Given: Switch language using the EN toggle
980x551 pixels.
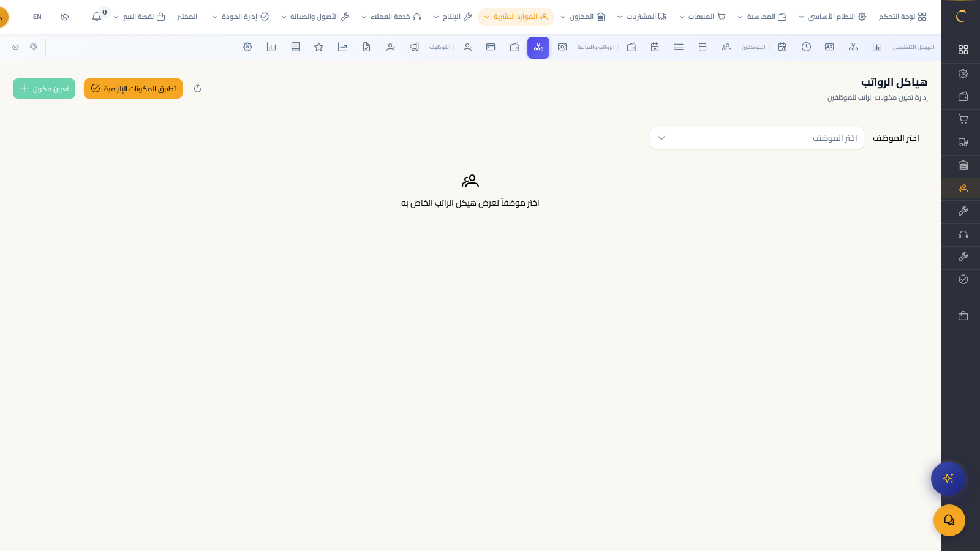Looking at the screenshot, I should point(37,17).
